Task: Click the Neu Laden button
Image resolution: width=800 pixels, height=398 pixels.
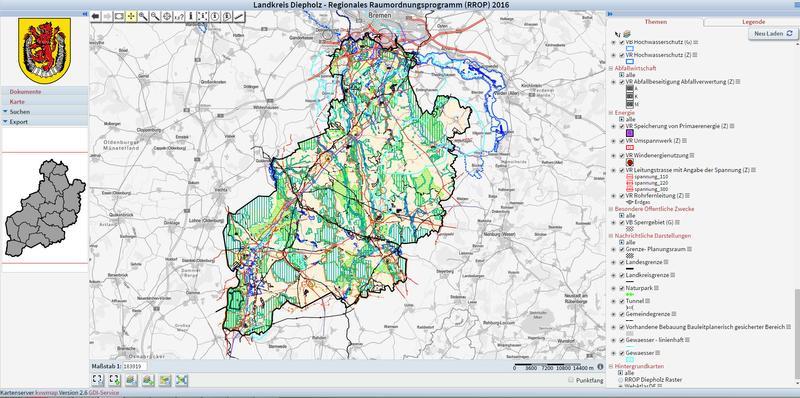Action: point(773,33)
